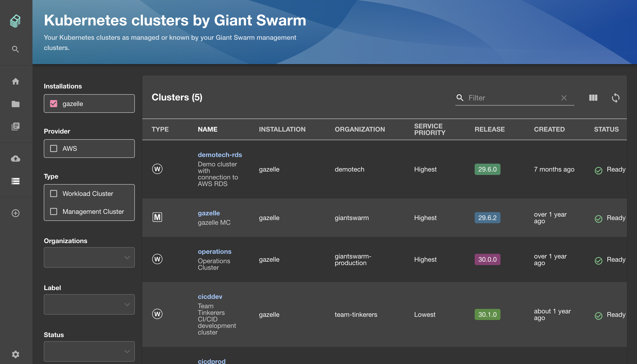Open search from the left sidebar
The image size is (637, 364).
tap(16, 49)
